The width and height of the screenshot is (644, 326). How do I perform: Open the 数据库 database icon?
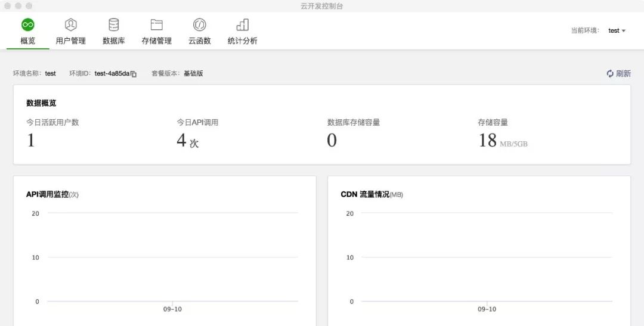coord(114,24)
